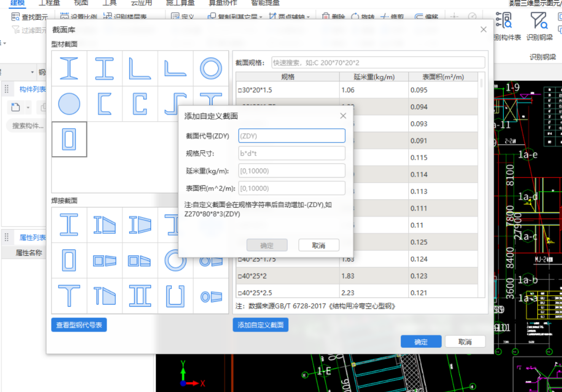
Task: Click the 规格 column header
Action: (288, 77)
